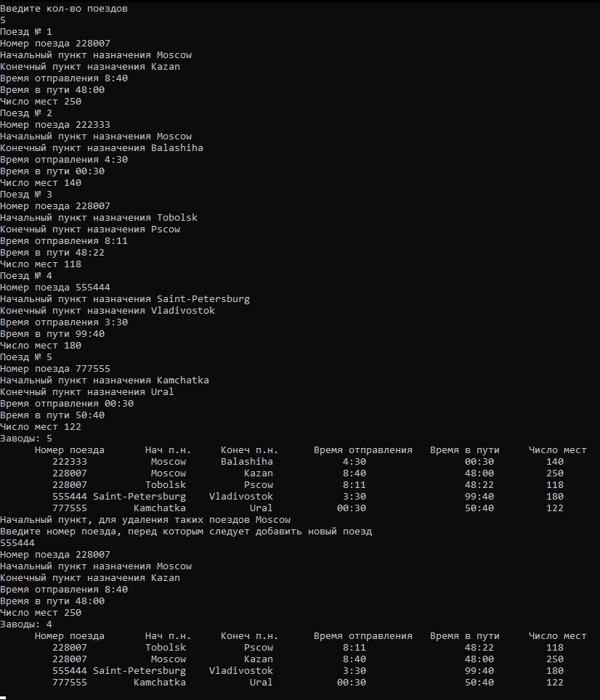Click the 'Время в пути 99:40' line
The height and width of the screenshot is (700, 600).
pos(52,333)
